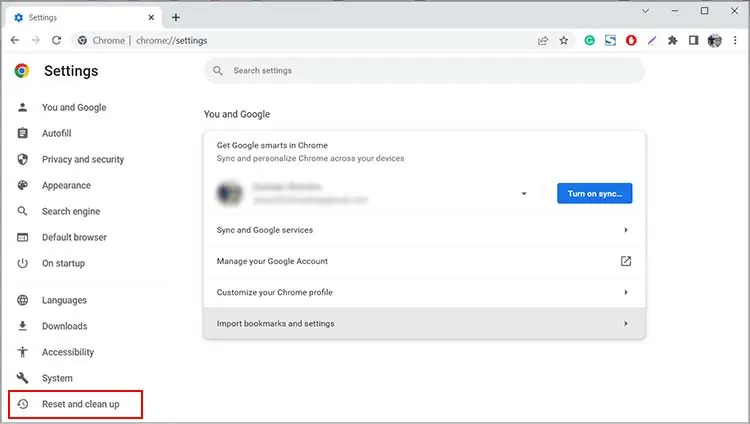Open You and Google settings section
Image resolution: width=750 pixels, height=424 pixels.
[74, 107]
